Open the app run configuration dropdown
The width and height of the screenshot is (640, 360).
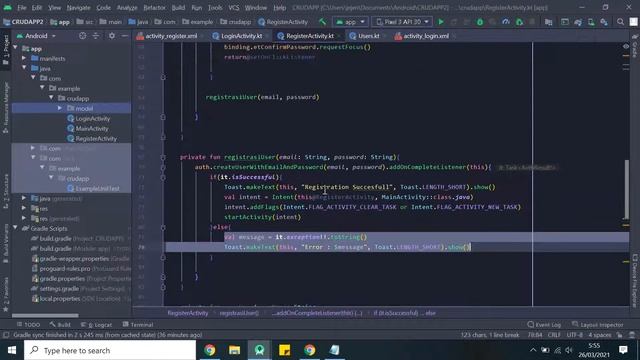point(350,22)
